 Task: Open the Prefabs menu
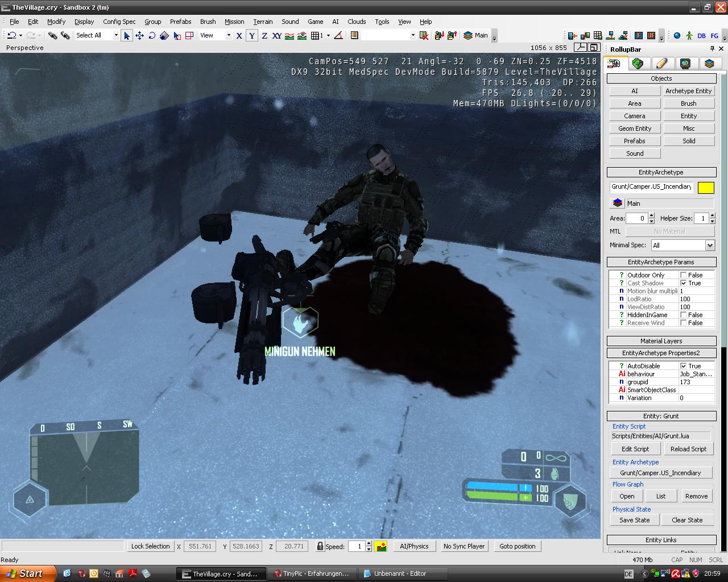(x=180, y=22)
